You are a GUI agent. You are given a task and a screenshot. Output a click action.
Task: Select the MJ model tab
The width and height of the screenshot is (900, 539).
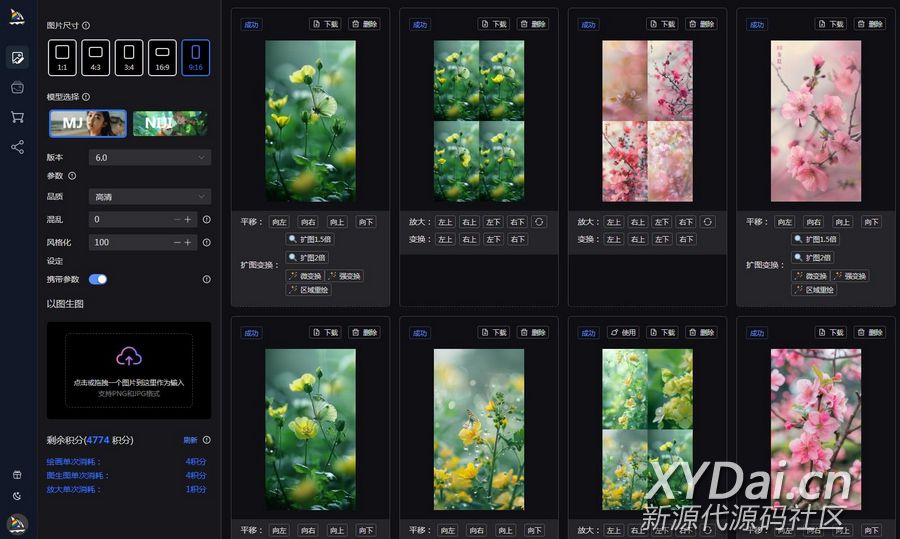click(88, 123)
